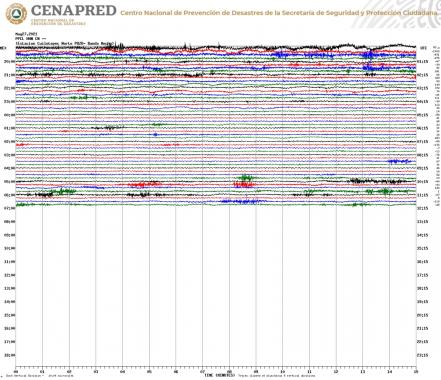The height and width of the screenshot is (380, 441).
Task: Click the blue event near minute 14 on the 08:15 row
Action: [x=399, y=162]
